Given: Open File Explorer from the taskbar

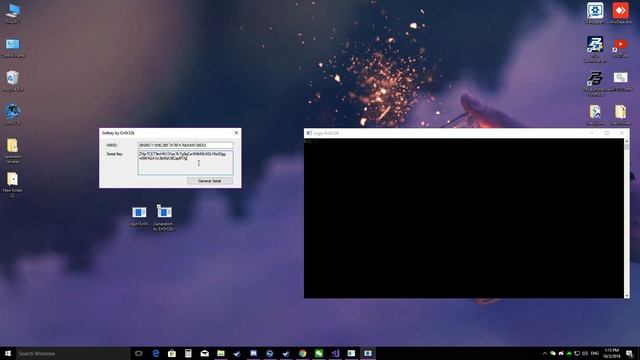Looking at the screenshot, I should [221, 353].
